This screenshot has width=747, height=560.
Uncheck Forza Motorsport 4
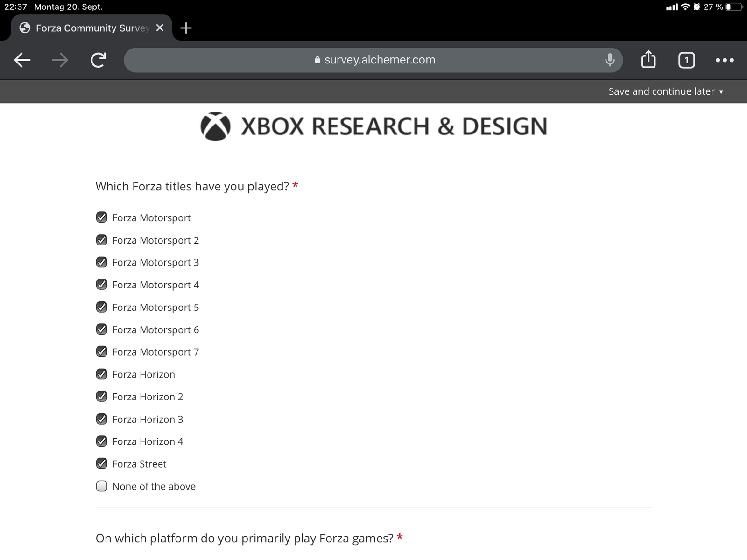[101, 285]
